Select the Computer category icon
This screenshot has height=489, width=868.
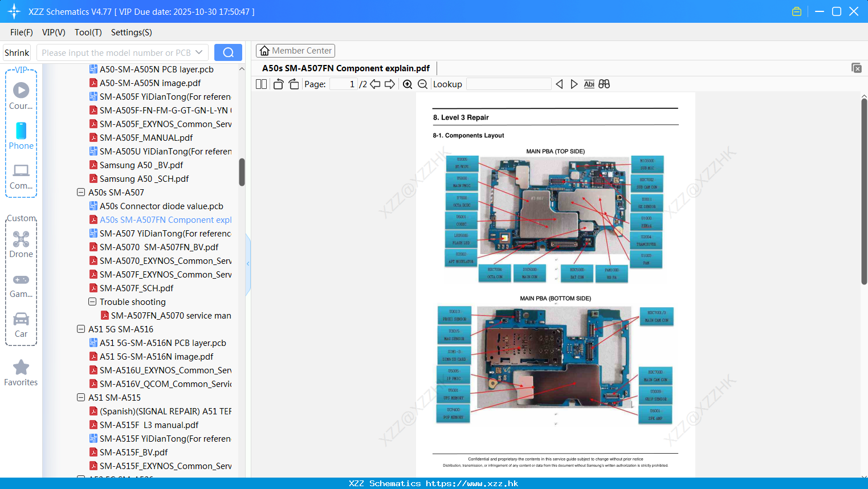click(x=21, y=176)
